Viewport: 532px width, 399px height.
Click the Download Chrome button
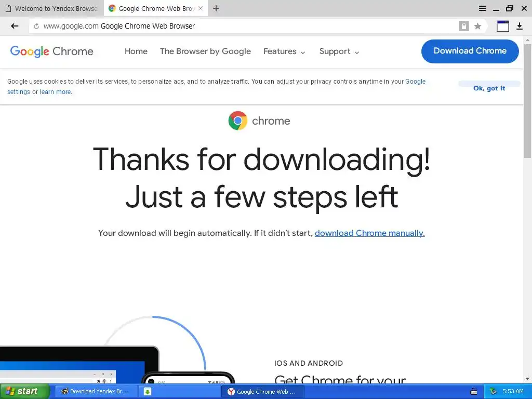pos(470,51)
